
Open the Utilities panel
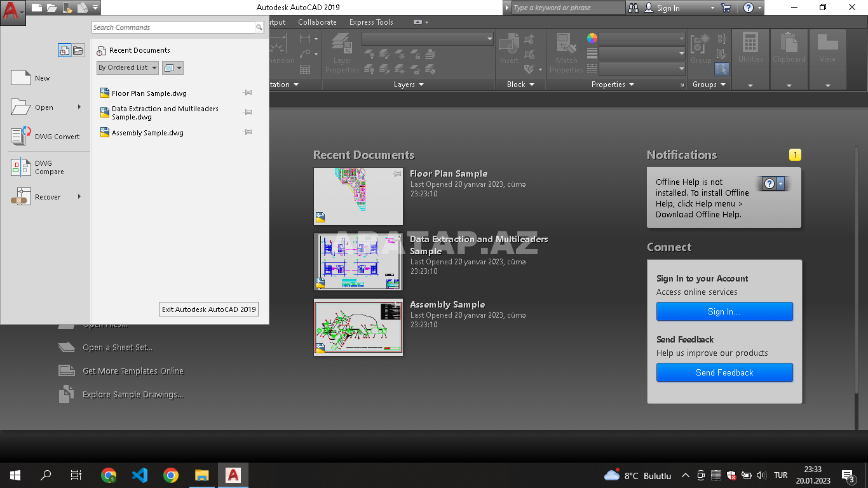tap(750, 60)
